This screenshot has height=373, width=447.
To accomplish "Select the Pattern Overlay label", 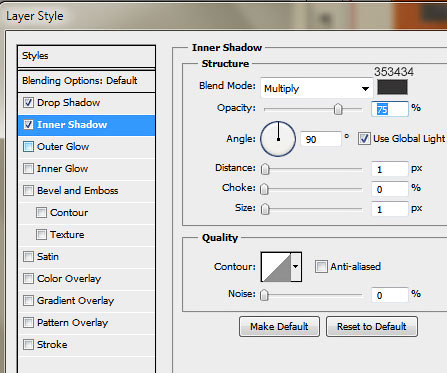I will [73, 322].
